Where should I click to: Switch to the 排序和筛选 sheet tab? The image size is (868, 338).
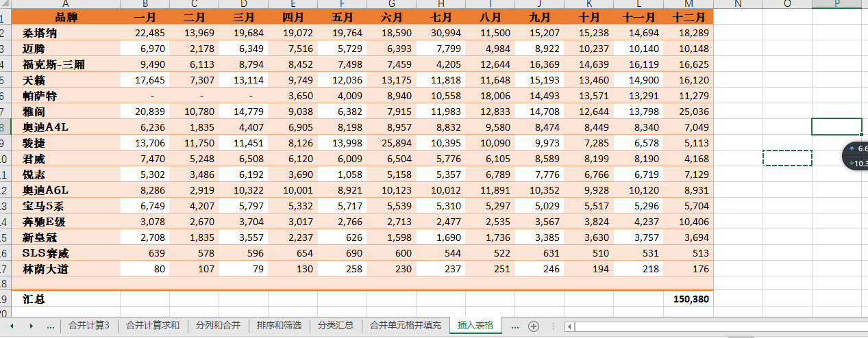pyautogui.click(x=279, y=326)
